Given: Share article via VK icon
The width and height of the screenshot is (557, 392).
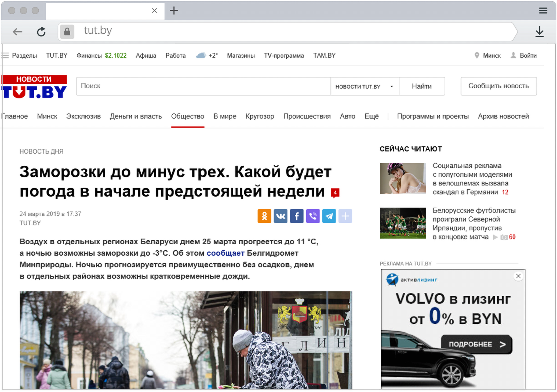Looking at the screenshot, I should pyautogui.click(x=281, y=216).
